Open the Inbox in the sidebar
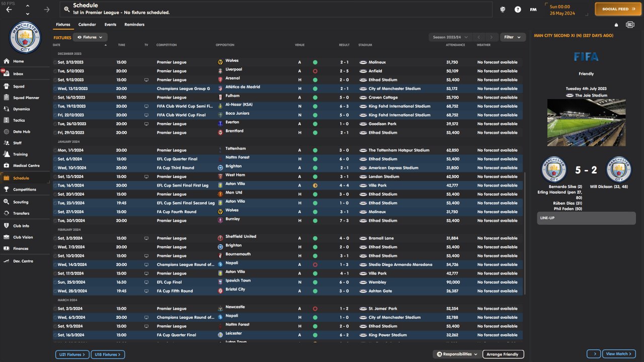This screenshot has width=644, height=362. [x=18, y=74]
